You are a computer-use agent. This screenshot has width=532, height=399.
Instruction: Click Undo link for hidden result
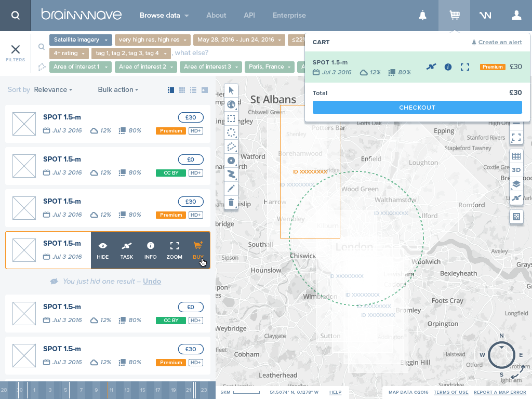[152, 281]
